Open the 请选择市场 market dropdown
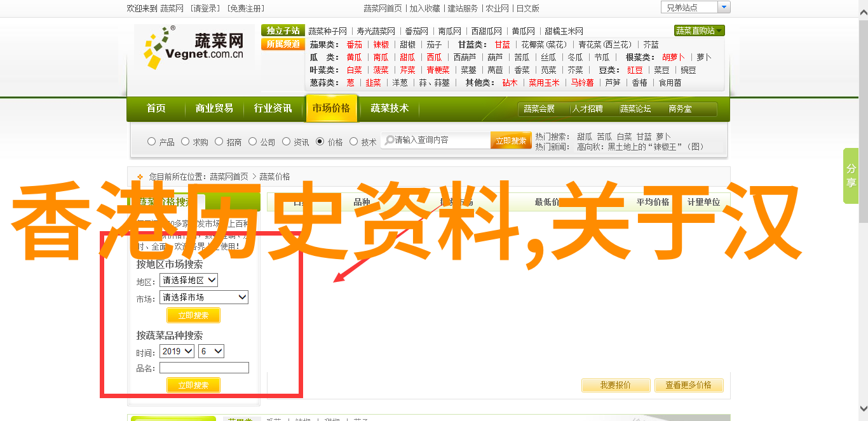 (203, 297)
